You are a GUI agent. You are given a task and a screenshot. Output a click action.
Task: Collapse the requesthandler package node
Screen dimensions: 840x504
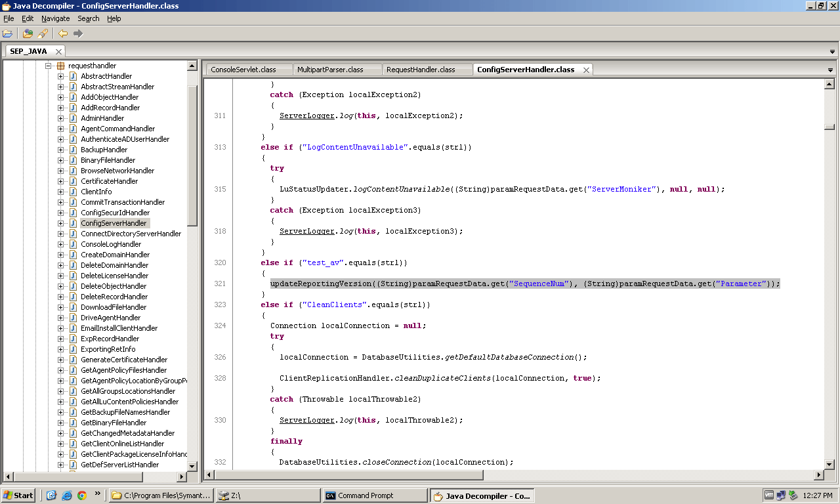(x=48, y=66)
